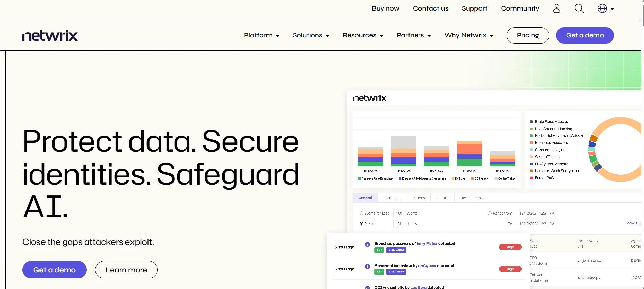Select the Recent radio button
Image resolution: width=644 pixels, height=289 pixels.
coord(361,224)
